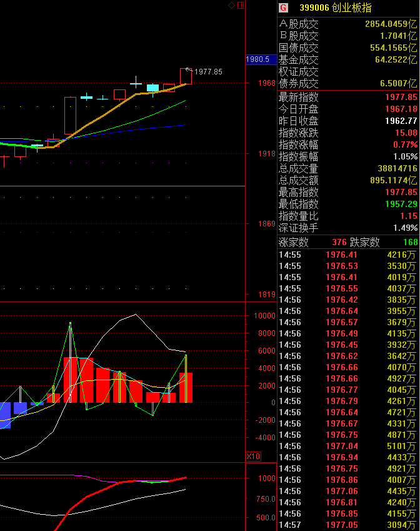Click the -4000 indicator axis label
This screenshot has width=420, height=531.
tap(264, 438)
